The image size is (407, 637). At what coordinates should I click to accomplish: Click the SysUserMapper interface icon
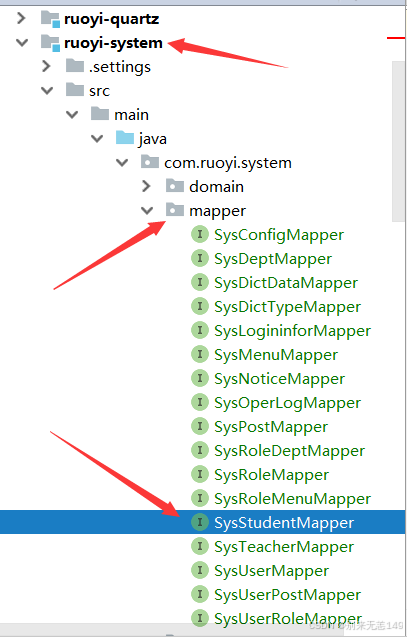pyautogui.click(x=200, y=570)
